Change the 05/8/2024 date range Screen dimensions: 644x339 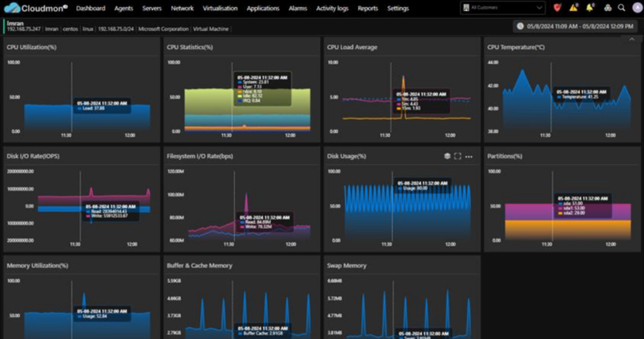point(576,26)
